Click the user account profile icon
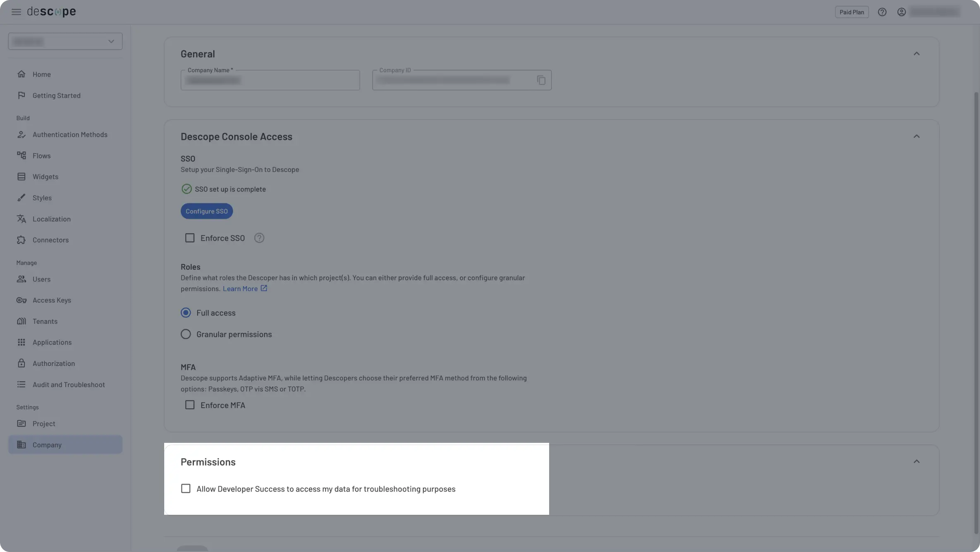This screenshot has height=552, width=980. tap(901, 12)
